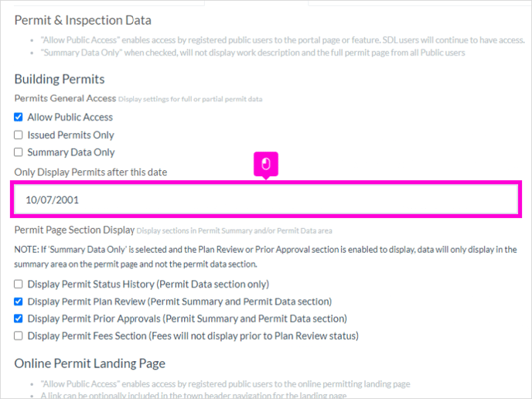Enable Display Permit Fees Section checkbox
Image resolution: width=532 pixels, height=399 pixels.
[19, 336]
